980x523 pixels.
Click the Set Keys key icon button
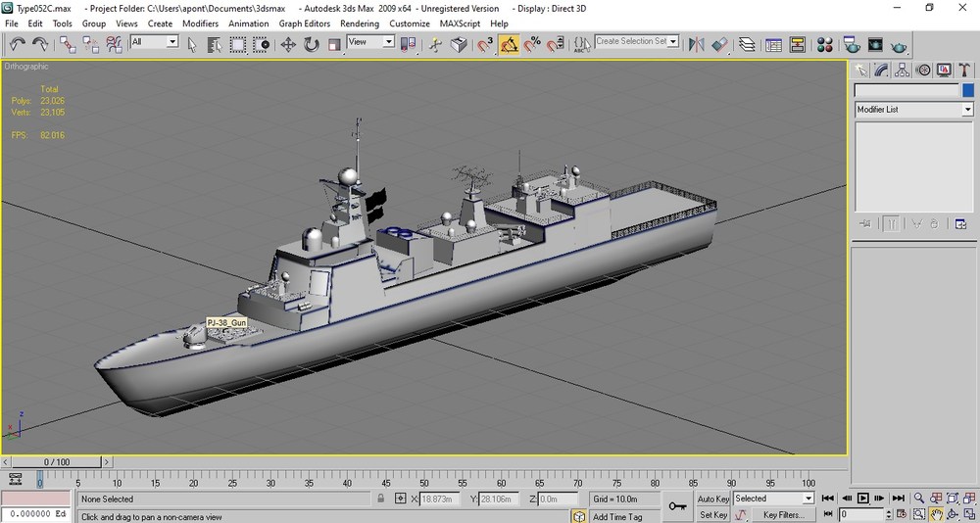coord(677,506)
